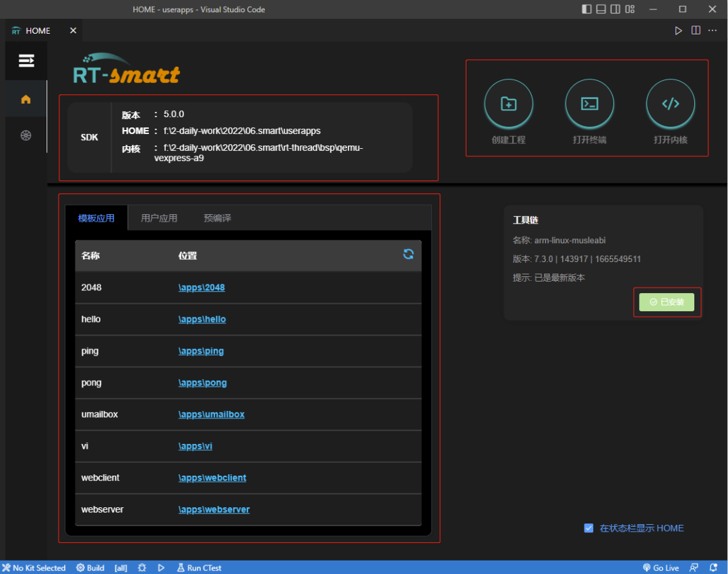Viewport: 728px width, 574px height.
Task: Open the \apps\hello link
Action: pos(202,319)
